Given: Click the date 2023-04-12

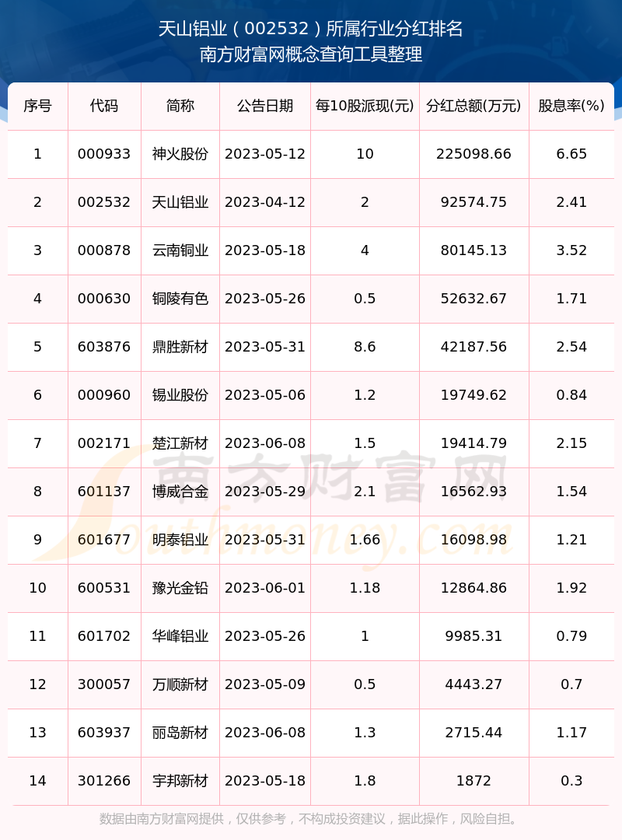Looking at the screenshot, I should [x=265, y=202].
